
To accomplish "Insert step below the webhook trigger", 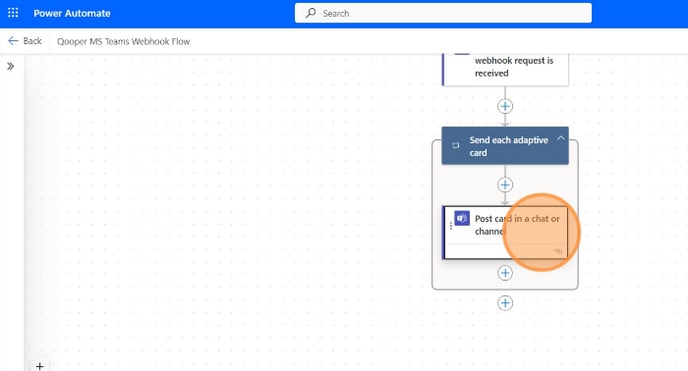I will pos(505,106).
